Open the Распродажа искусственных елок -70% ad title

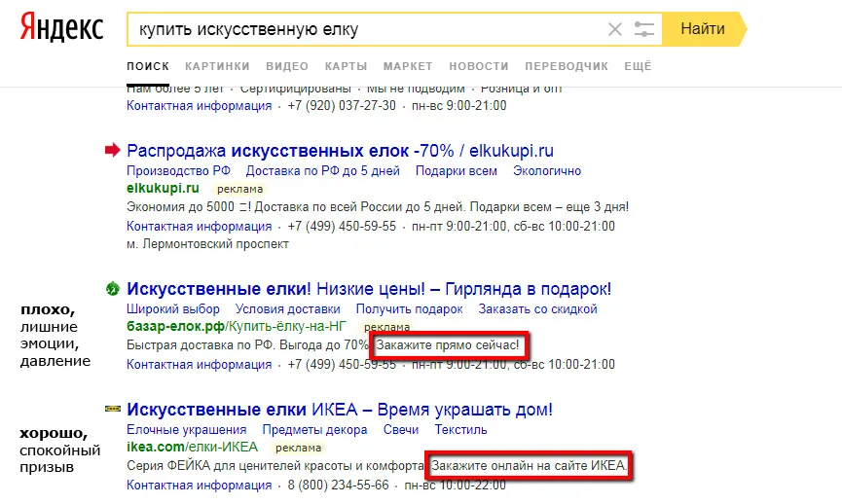(x=340, y=151)
